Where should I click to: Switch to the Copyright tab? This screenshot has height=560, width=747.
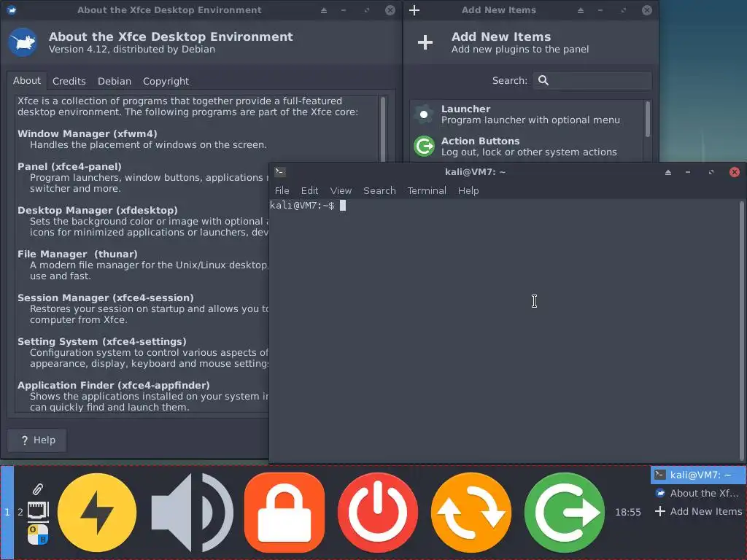(x=166, y=81)
